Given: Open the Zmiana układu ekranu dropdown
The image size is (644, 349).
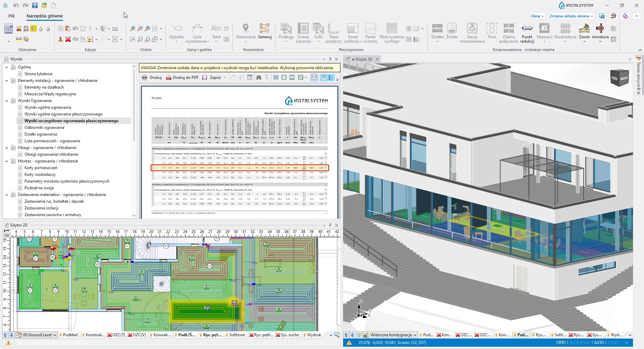Looking at the screenshot, I should coord(571,16).
